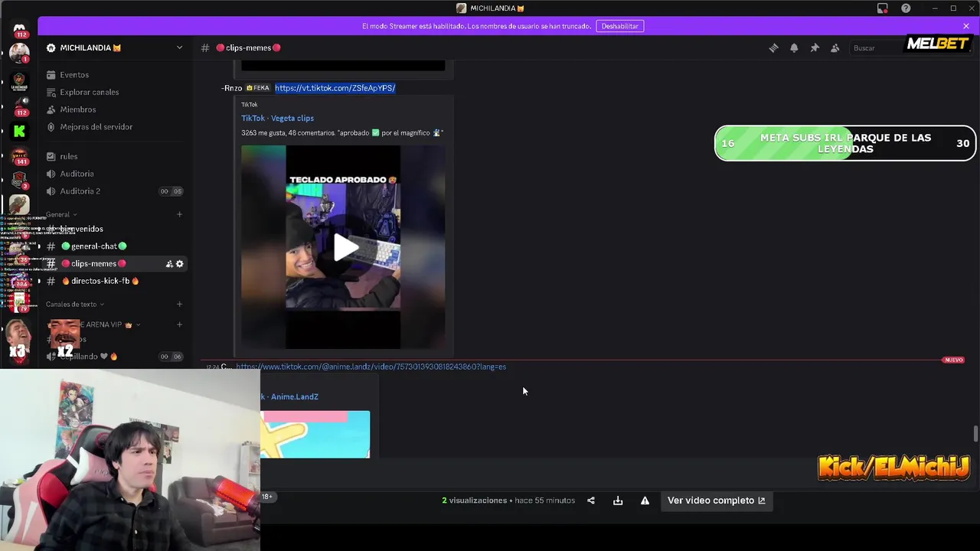980x551 pixels.
Task: Click the NUEVO new messages marker
Action: pos(953,360)
